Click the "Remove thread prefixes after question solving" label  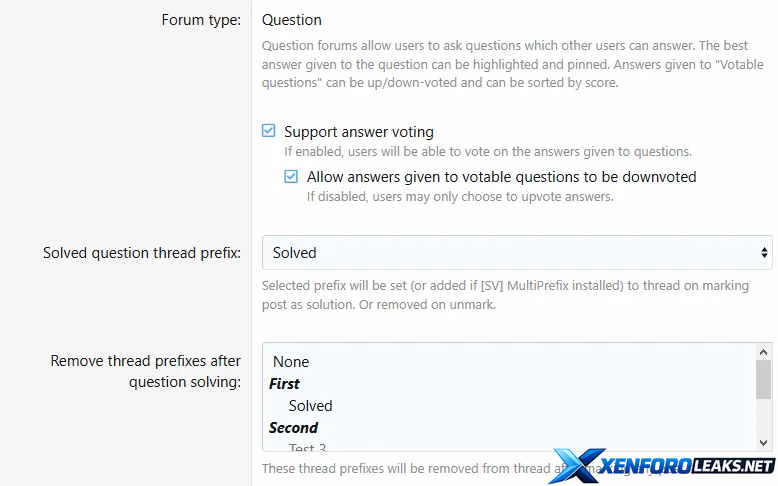(146, 371)
